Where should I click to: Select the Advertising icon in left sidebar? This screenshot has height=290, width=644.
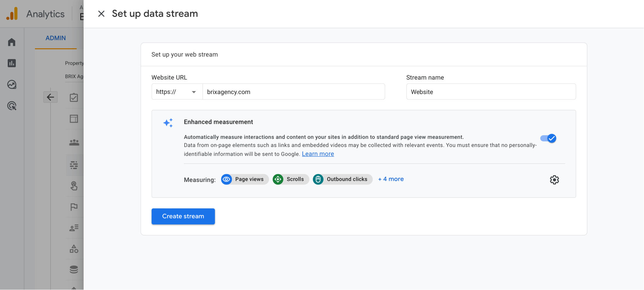coord(12,106)
